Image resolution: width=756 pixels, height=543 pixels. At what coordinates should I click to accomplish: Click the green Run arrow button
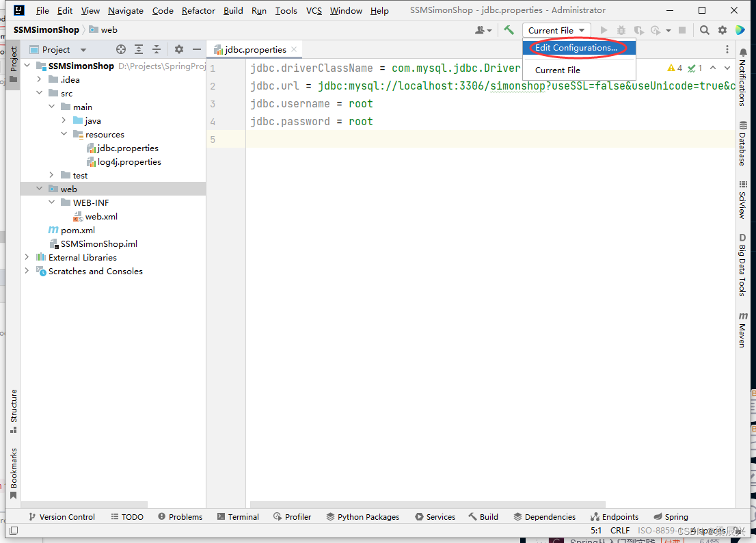click(604, 30)
